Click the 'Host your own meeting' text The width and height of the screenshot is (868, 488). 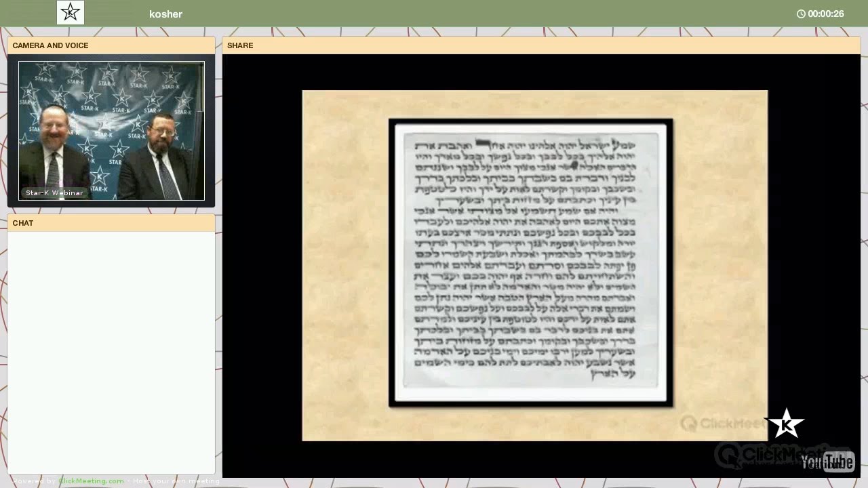coord(176,481)
